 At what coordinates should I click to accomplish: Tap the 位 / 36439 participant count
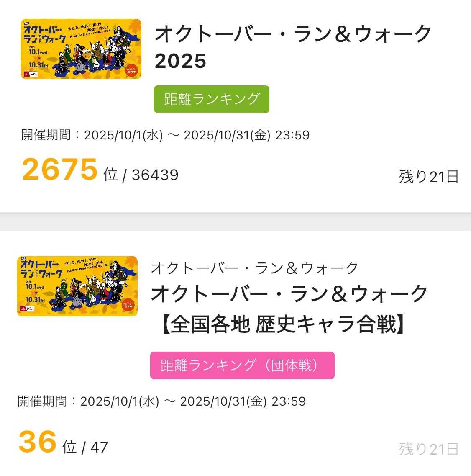[x=141, y=175]
